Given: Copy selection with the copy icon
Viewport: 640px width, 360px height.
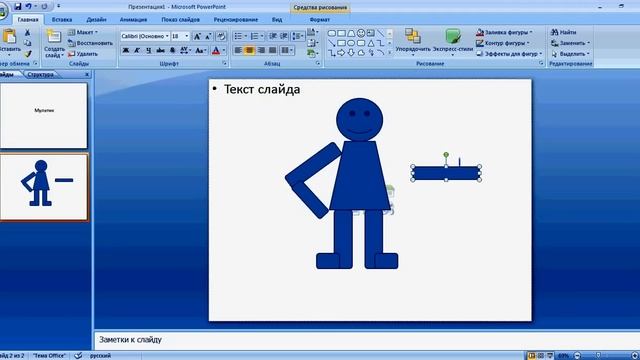Looking at the screenshot, I should pyautogui.click(x=27, y=43).
